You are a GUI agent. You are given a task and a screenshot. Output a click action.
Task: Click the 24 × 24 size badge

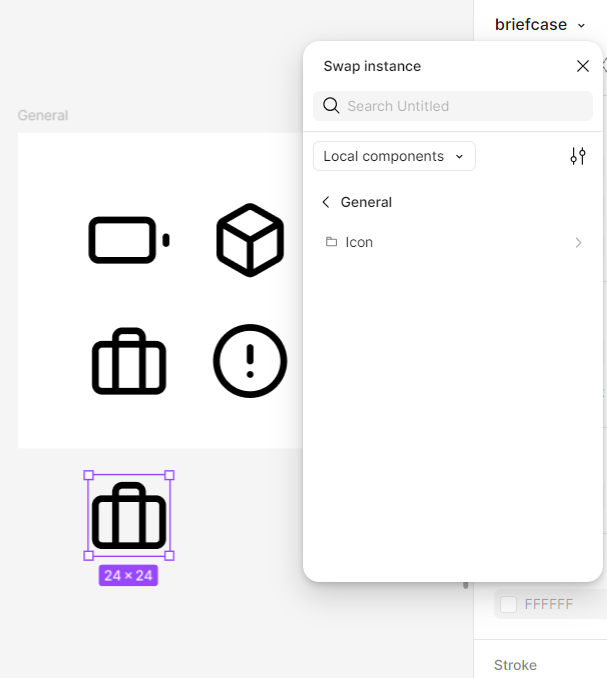(x=128, y=576)
